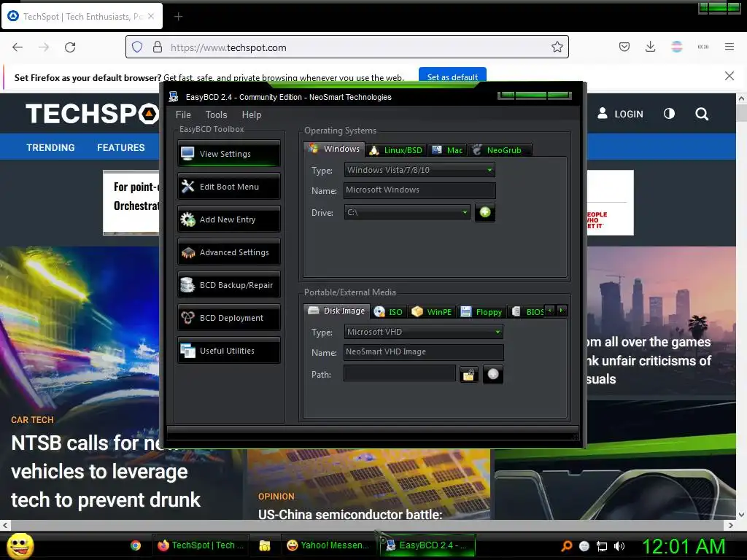Click gray add entry button beside Path
This screenshot has width=747, height=560.
point(493,374)
